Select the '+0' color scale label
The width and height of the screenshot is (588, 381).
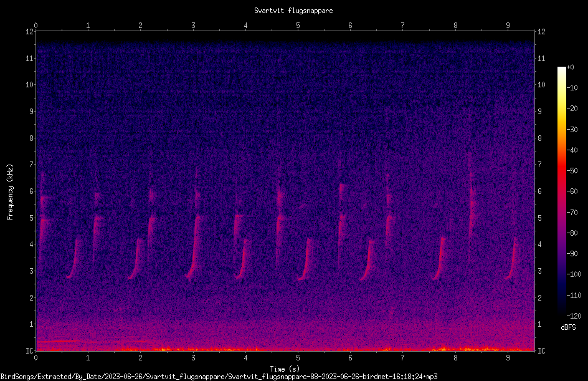click(571, 67)
